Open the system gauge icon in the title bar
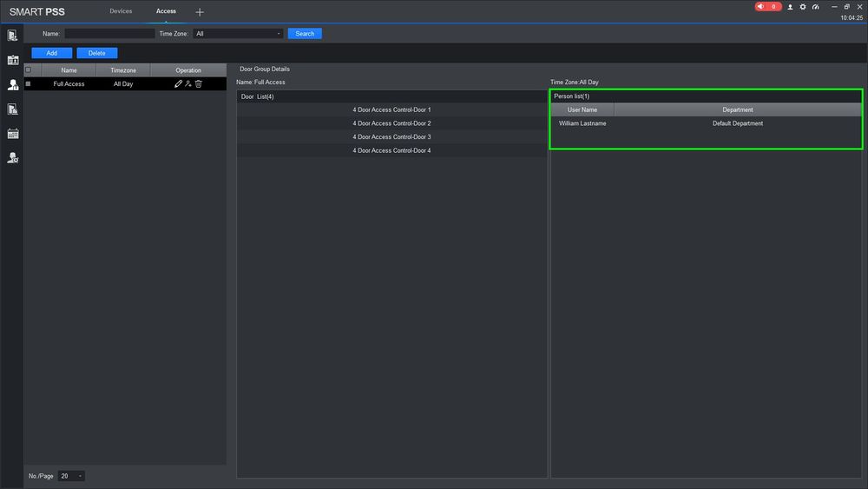Image resolution: width=868 pixels, height=489 pixels. click(x=816, y=6)
